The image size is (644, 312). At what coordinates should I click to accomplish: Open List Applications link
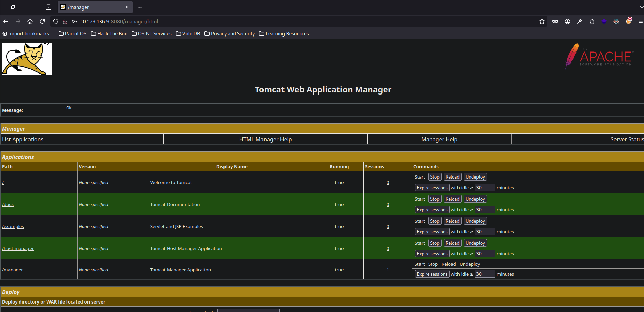pyautogui.click(x=23, y=139)
